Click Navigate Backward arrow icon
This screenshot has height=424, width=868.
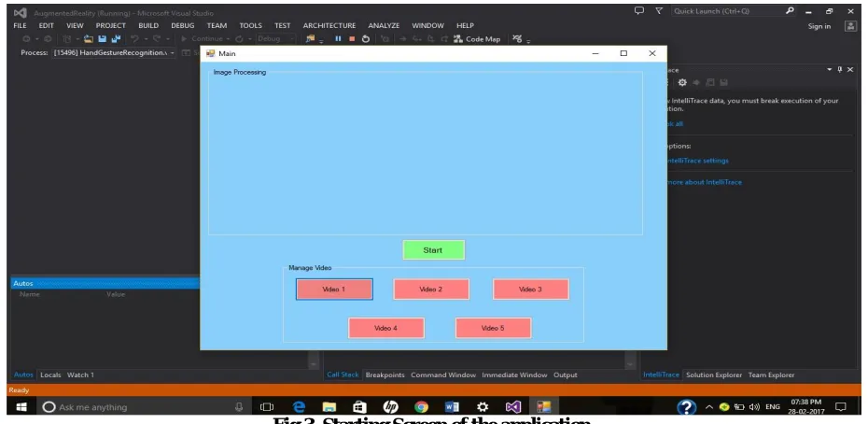(x=26, y=39)
